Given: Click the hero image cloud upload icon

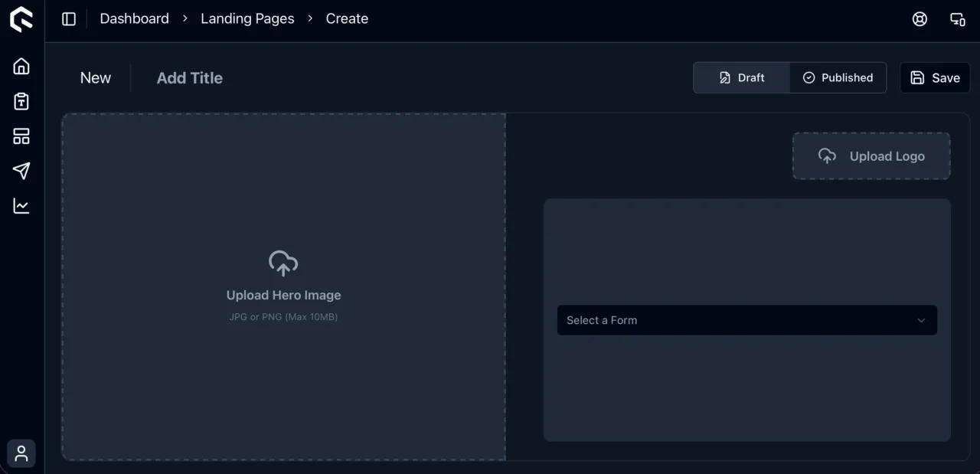Looking at the screenshot, I should coord(283,263).
